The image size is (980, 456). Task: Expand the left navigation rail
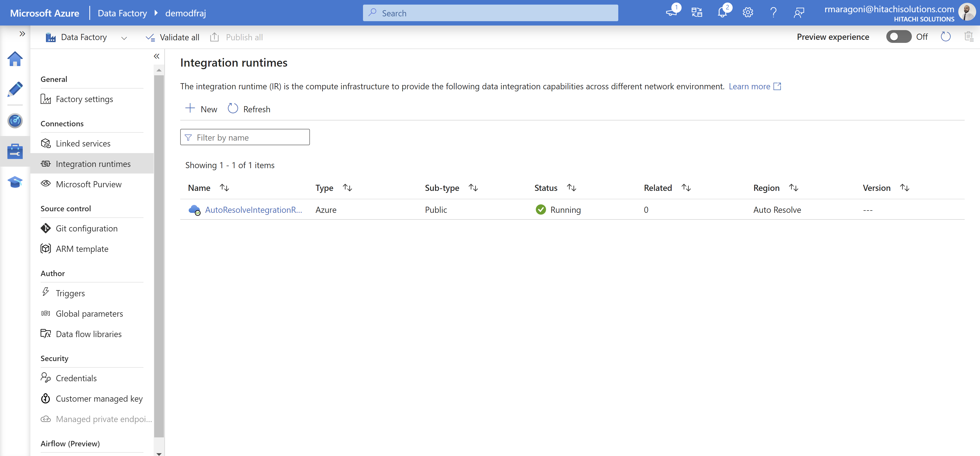(22, 34)
